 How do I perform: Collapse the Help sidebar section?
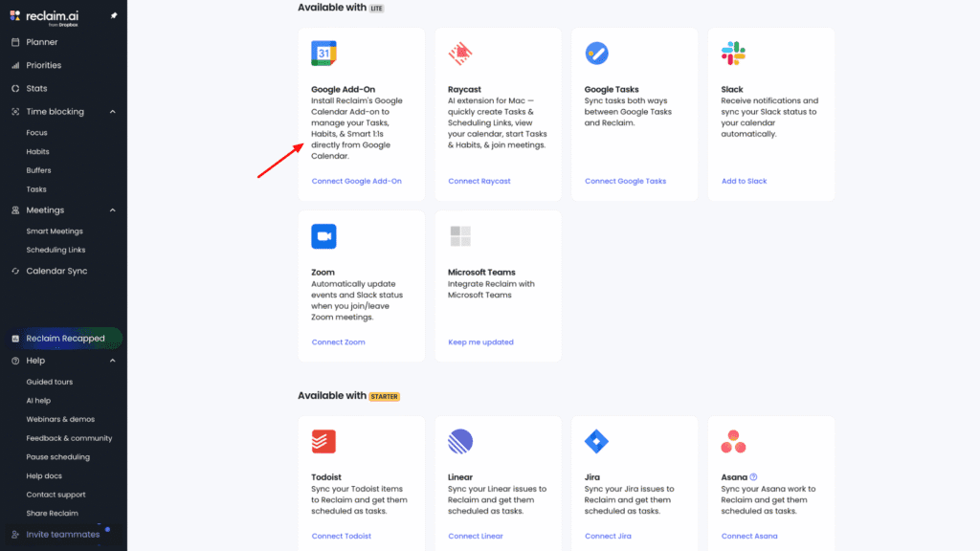112,361
